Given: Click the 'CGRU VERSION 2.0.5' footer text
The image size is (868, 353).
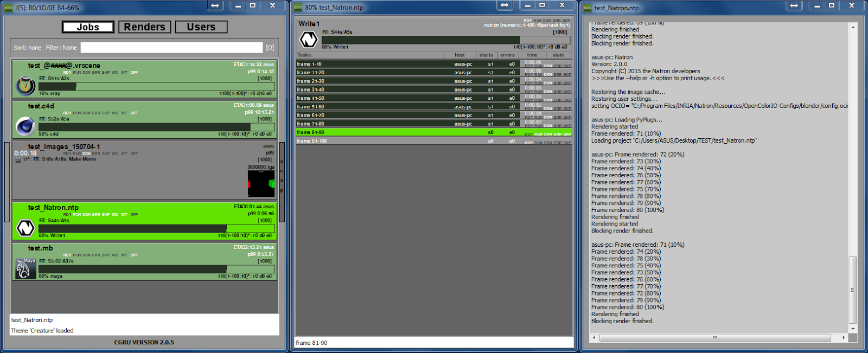Looking at the screenshot, I should click(144, 343).
